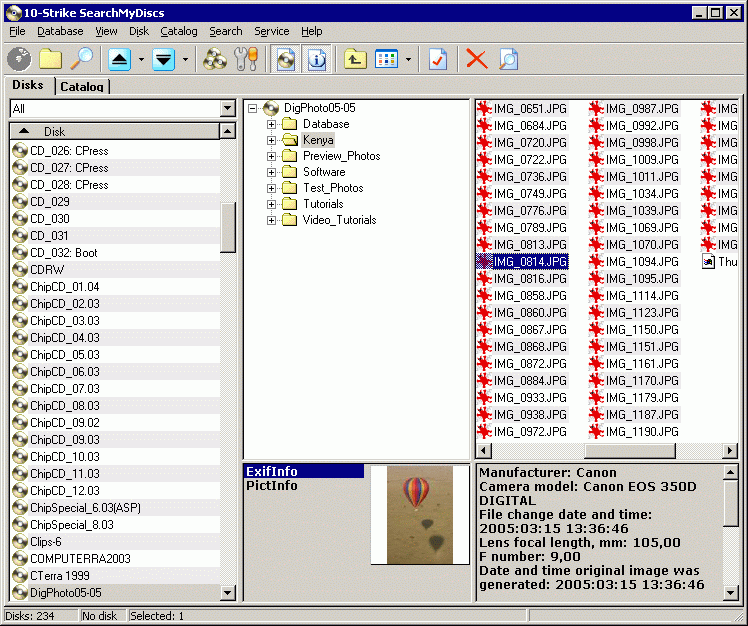
Task: Click the eject up-arrow toolbar button
Action: [x=119, y=60]
